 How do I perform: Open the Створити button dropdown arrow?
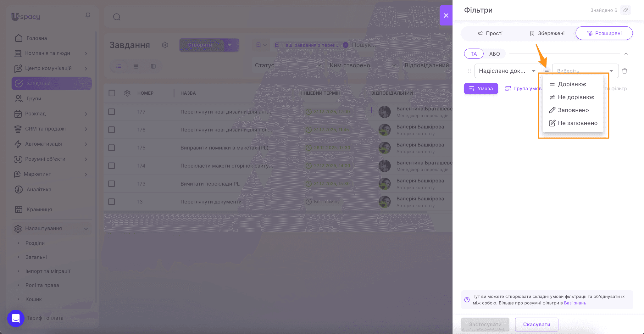tap(230, 45)
